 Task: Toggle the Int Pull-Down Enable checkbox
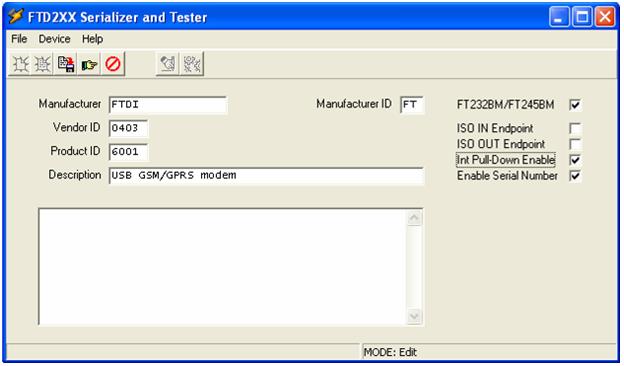coord(575,160)
